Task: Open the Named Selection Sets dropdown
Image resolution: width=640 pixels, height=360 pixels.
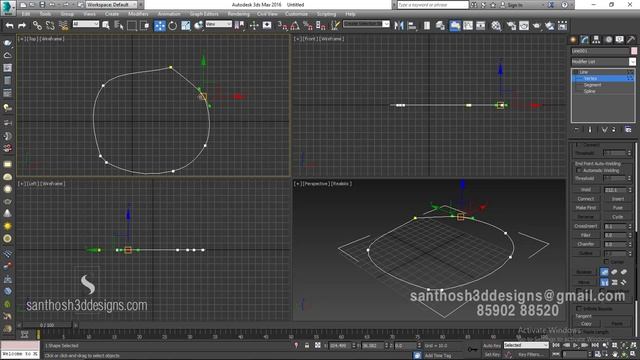Action: point(367,24)
